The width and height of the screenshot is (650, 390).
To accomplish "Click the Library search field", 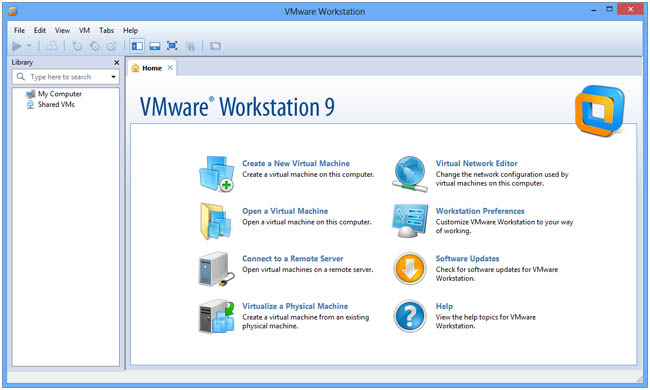I will click(65, 77).
